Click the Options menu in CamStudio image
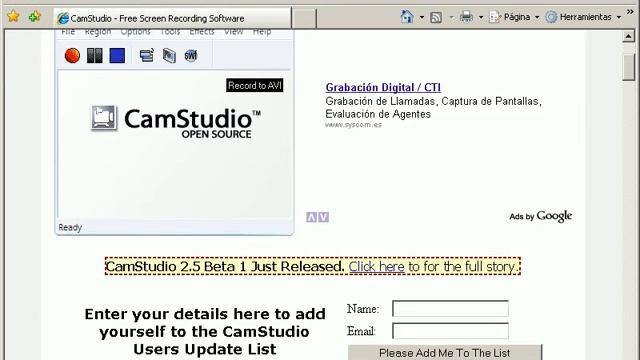 click(x=135, y=31)
